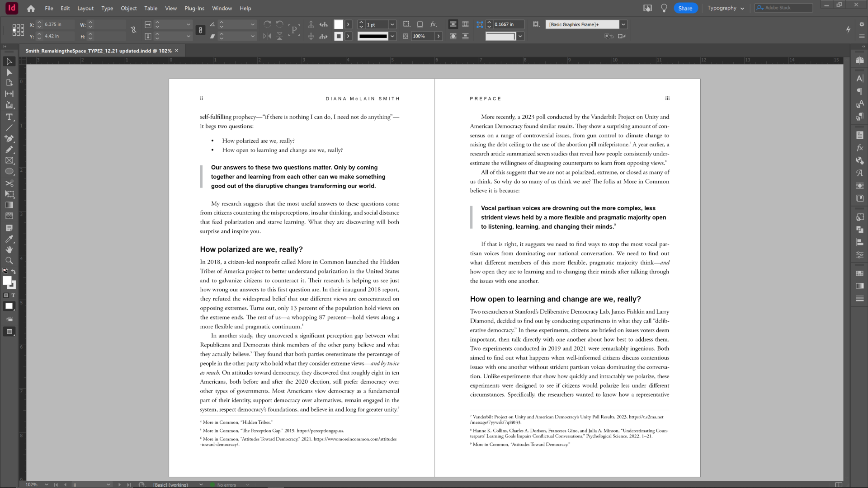Open the Typography workspace dropdown
The width and height of the screenshot is (868, 488).
coord(726,8)
